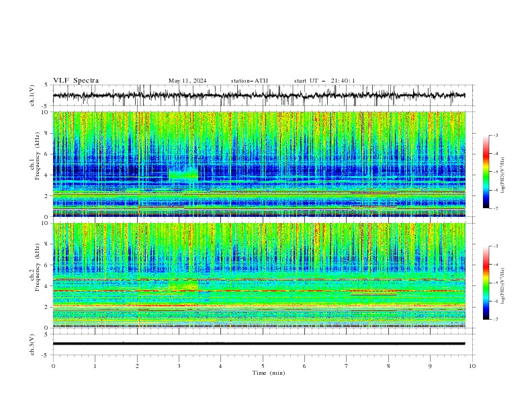Click the upper color bar "log(PSD)(V²/Hz)" label
The height and width of the screenshot is (411, 532).
503,175
